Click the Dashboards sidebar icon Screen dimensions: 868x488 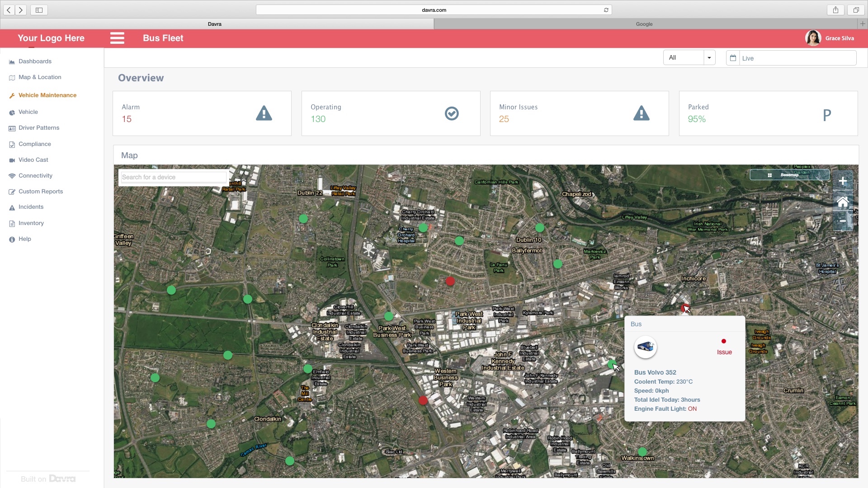click(12, 62)
